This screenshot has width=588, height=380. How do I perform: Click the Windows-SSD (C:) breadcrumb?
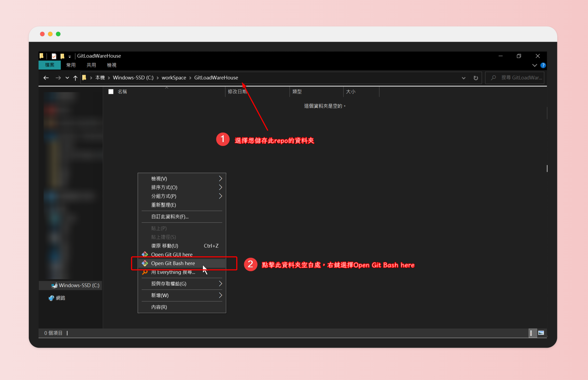[x=133, y=78]
